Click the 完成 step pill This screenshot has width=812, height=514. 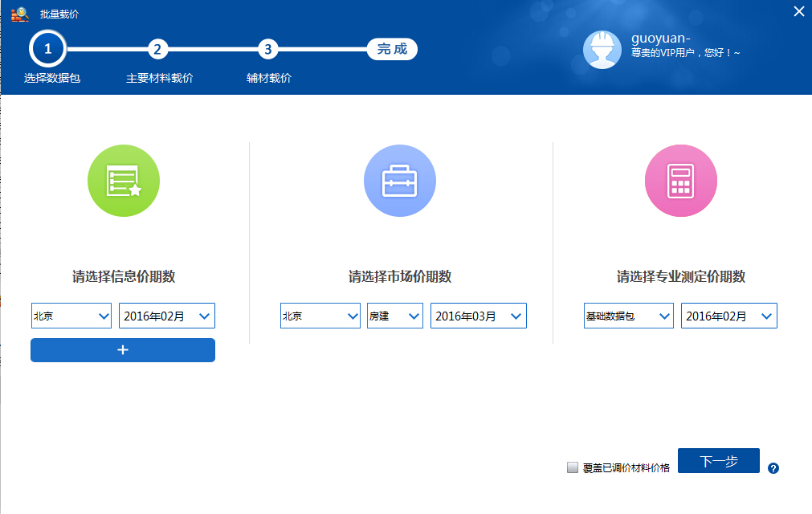[392, 49]
